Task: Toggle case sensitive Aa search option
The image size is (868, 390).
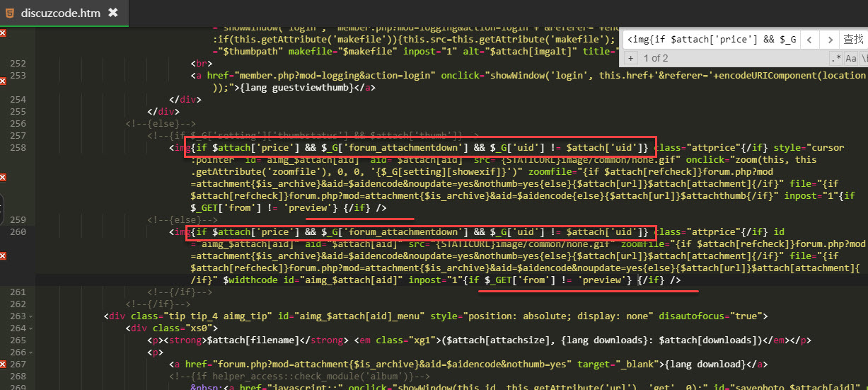Action: 851,58
